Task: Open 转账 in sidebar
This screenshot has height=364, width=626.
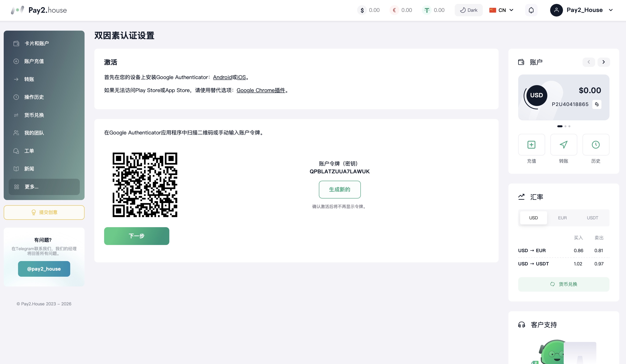Action: (x=44, y=79)
